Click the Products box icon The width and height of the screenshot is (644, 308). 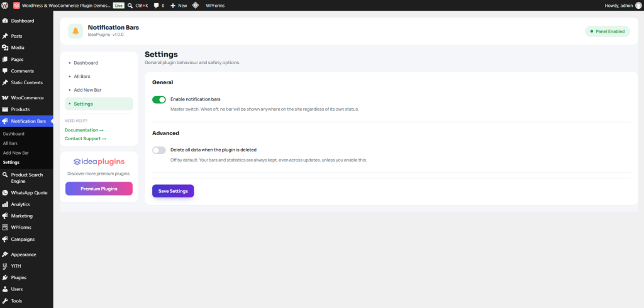[x=5, y=109]
